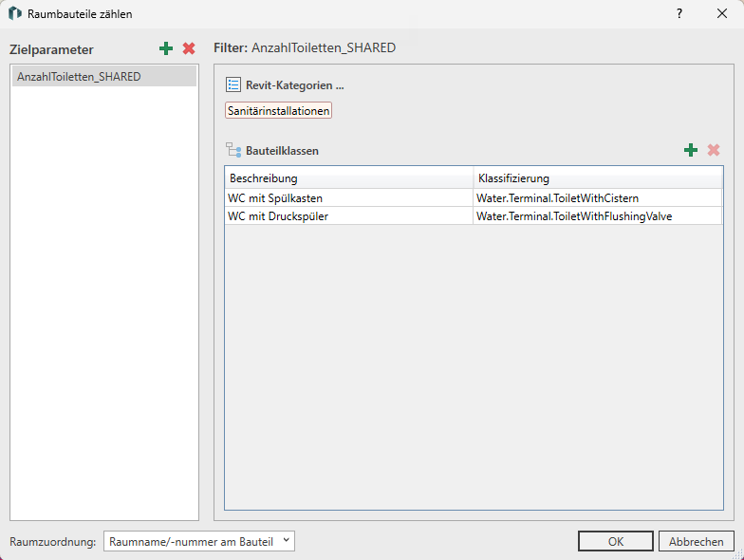Open the Raumzuordnung dropdown

[x=199, y=541]
